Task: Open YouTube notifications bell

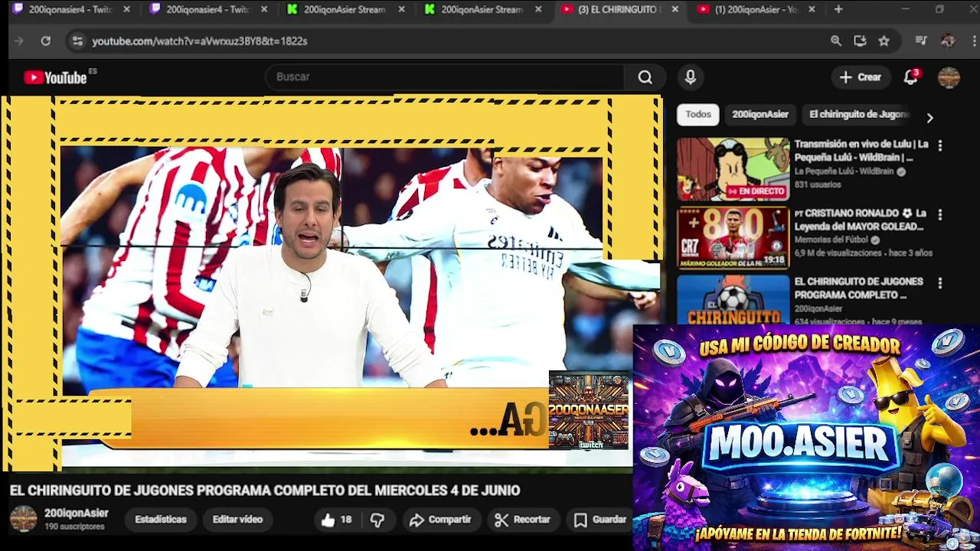Action: [910, 77]
